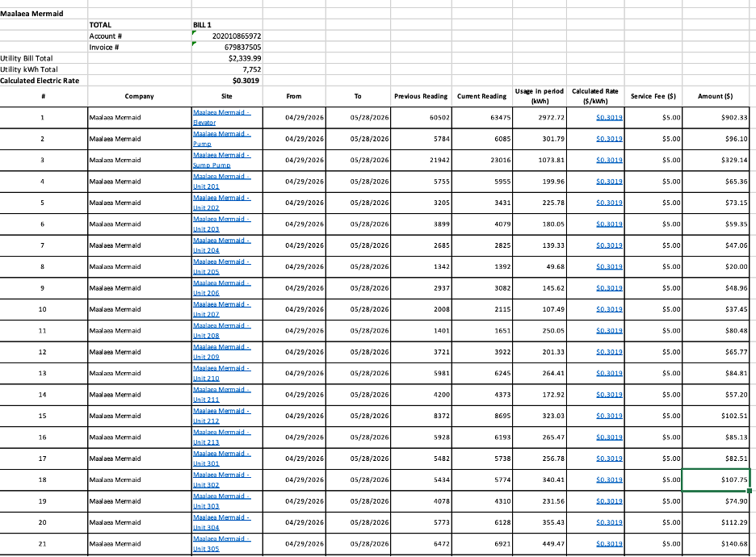Select the BILL 1 header cell
756x557 pixels.
coord(227,25)
